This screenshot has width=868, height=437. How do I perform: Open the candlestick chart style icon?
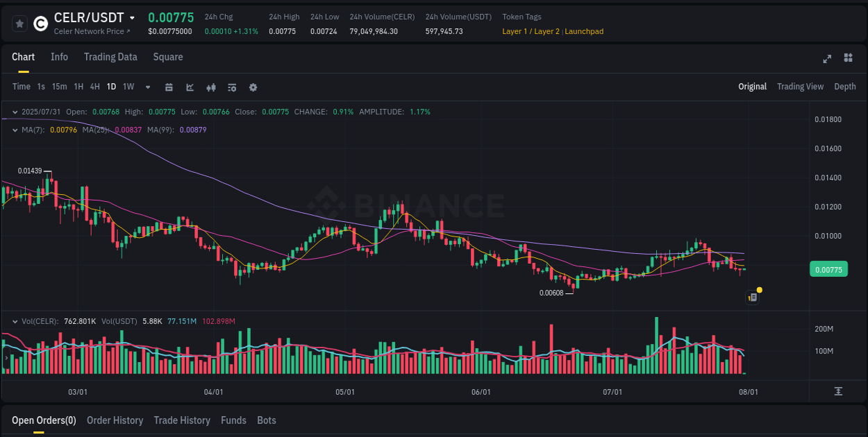[211, 87]
